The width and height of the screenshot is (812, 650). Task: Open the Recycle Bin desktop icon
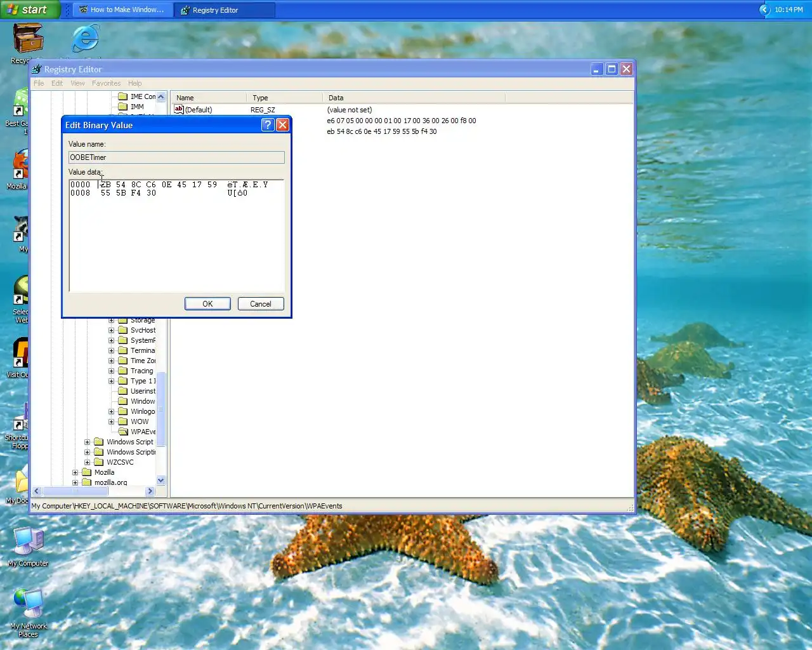28,38
